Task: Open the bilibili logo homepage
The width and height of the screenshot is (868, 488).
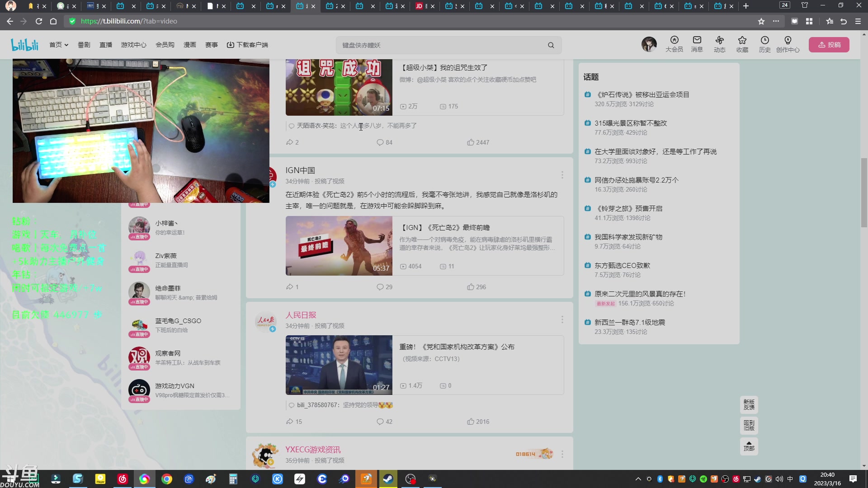Action: pos(25,45)
